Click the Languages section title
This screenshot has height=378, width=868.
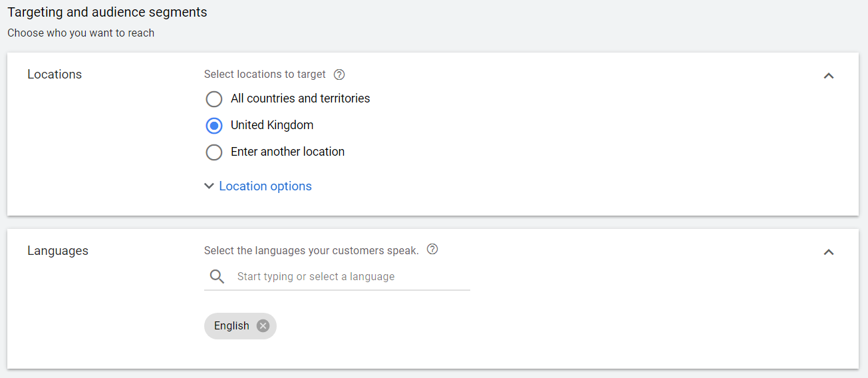(58, 251)
